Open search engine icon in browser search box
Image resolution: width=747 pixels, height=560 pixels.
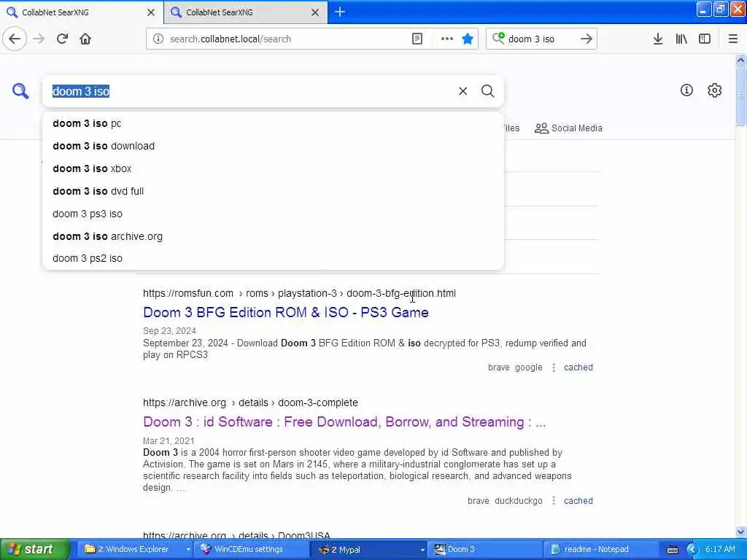pyautogui.click(x=498, y=38)
